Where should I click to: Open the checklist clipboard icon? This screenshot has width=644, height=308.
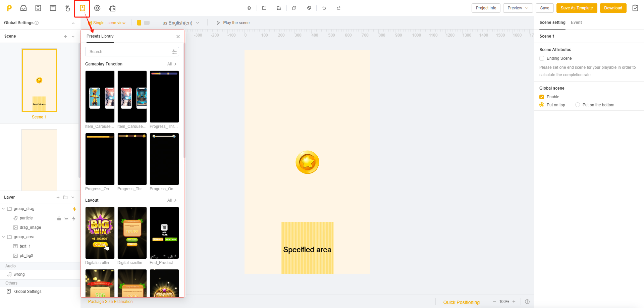(x=635, y=8)
